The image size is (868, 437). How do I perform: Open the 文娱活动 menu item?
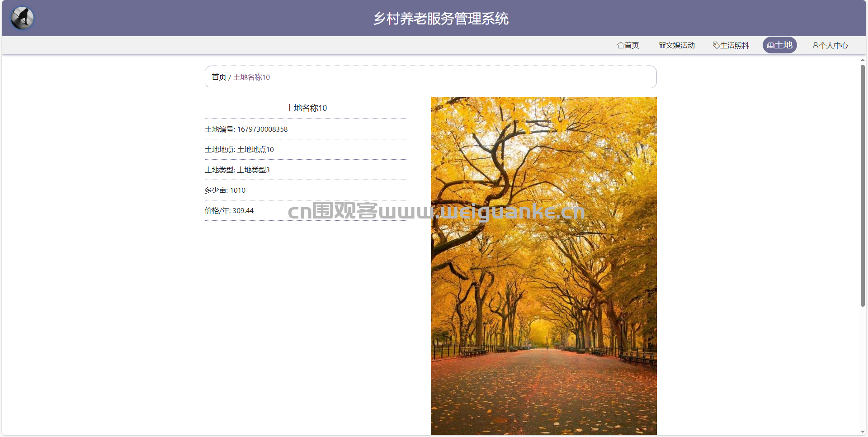point(677,45)
